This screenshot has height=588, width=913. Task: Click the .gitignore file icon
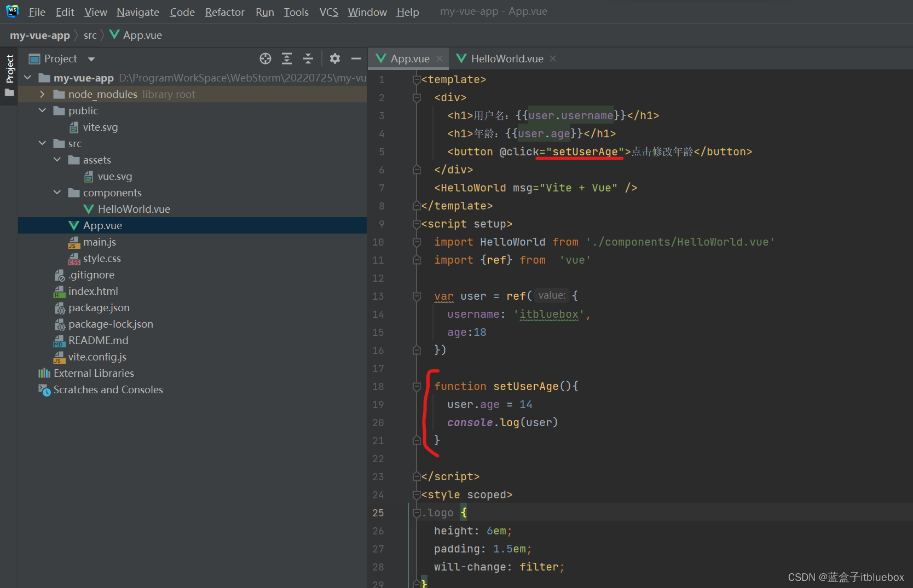59,275
